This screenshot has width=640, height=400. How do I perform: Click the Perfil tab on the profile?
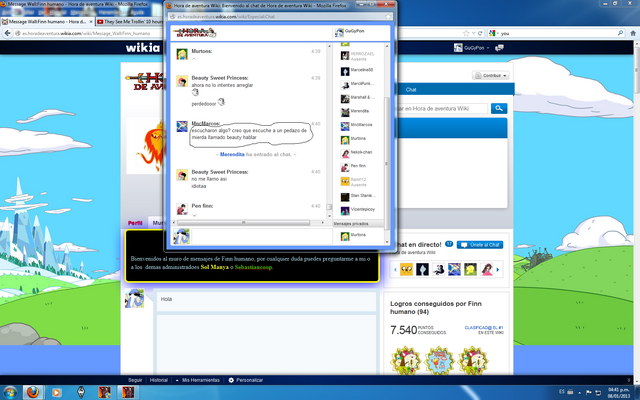point(135,223)
